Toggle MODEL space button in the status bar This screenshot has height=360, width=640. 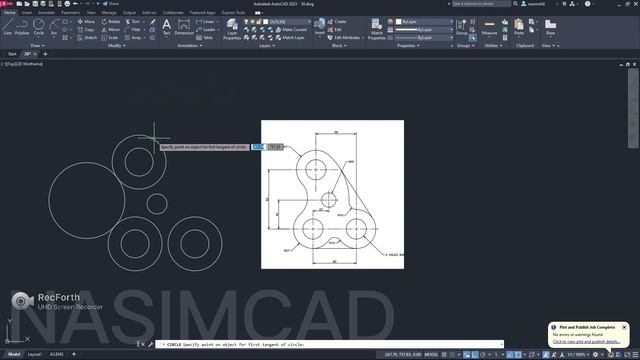[x=431, y=354]
